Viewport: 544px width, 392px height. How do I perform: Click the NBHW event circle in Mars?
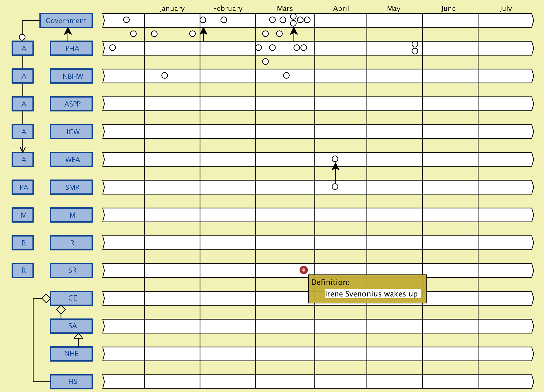286,76
